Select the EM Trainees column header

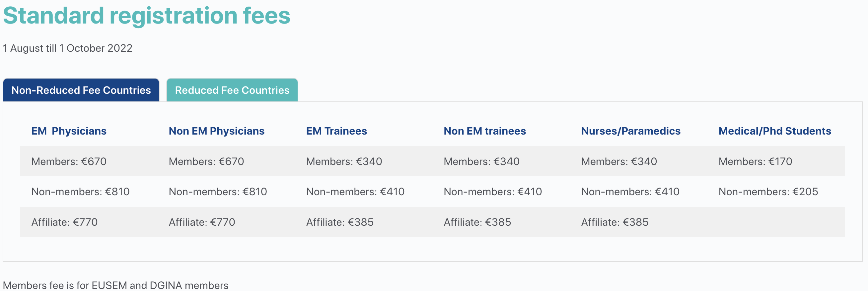[337, 131]
